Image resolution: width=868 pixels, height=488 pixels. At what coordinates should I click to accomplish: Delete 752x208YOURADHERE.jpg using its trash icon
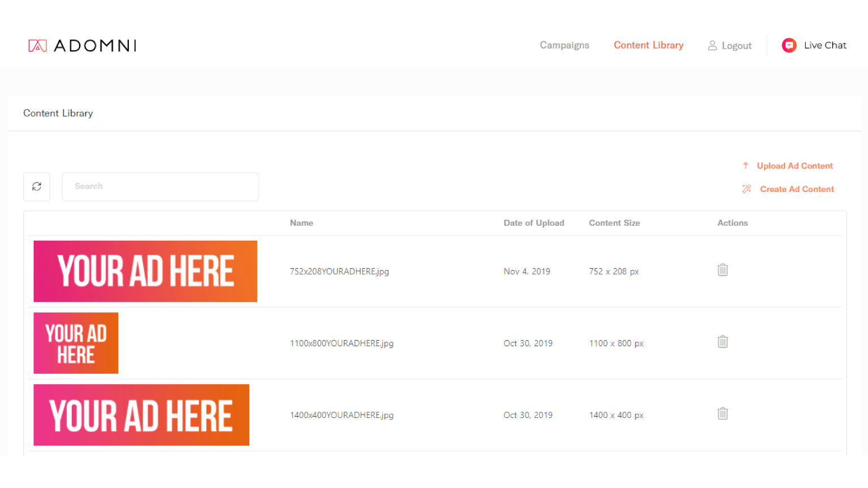[722, 270]
